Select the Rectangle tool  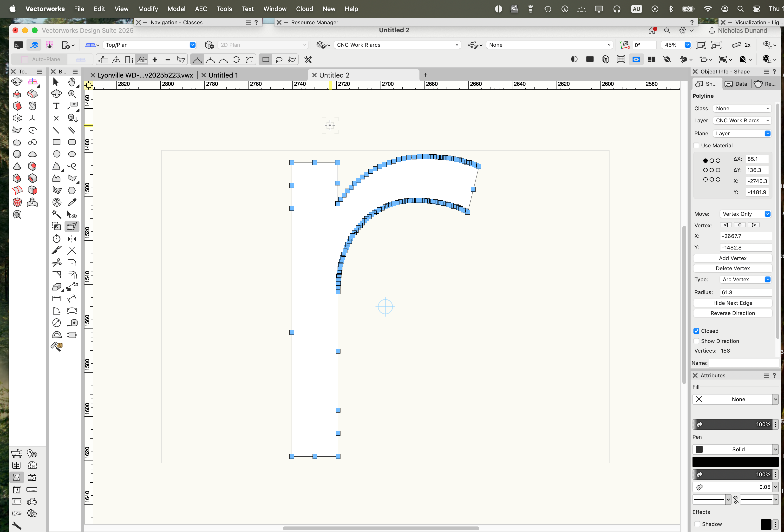[x=56, y=142]
